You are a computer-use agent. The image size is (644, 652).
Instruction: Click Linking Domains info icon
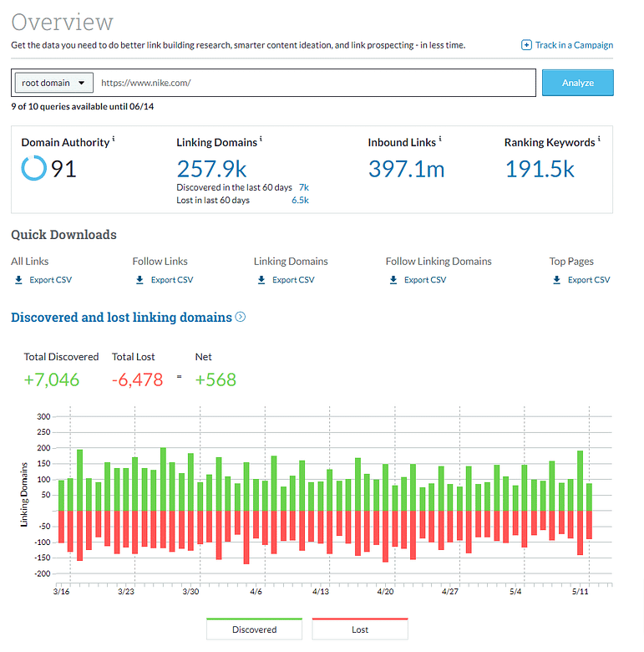tap(261, 140)
